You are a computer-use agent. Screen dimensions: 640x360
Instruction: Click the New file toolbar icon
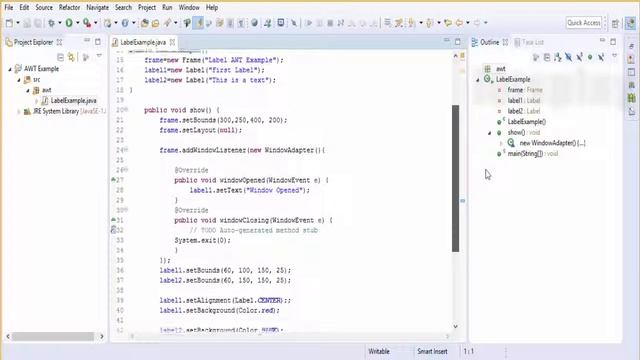click(9, 23)
